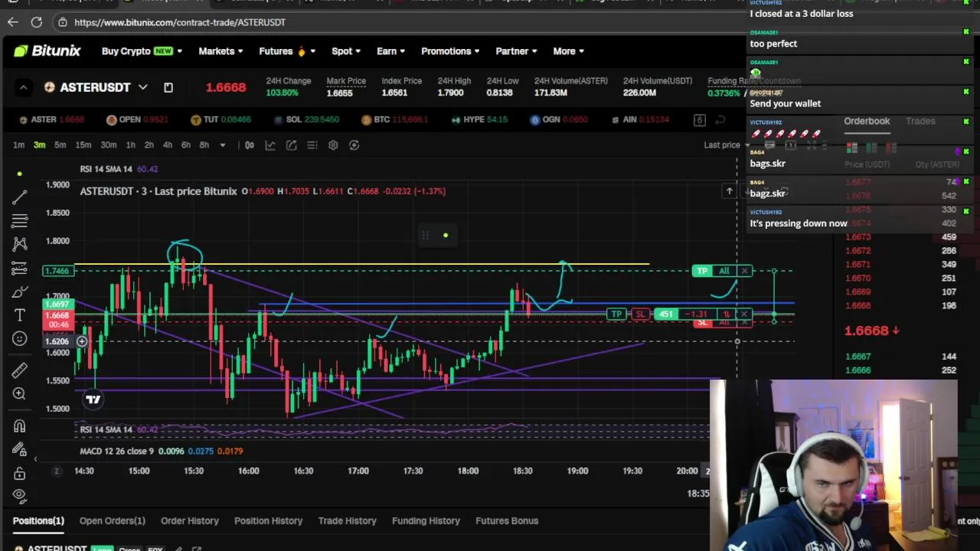
Task: Reload the page with the refresh icon
Action: (x=37, y=22)
